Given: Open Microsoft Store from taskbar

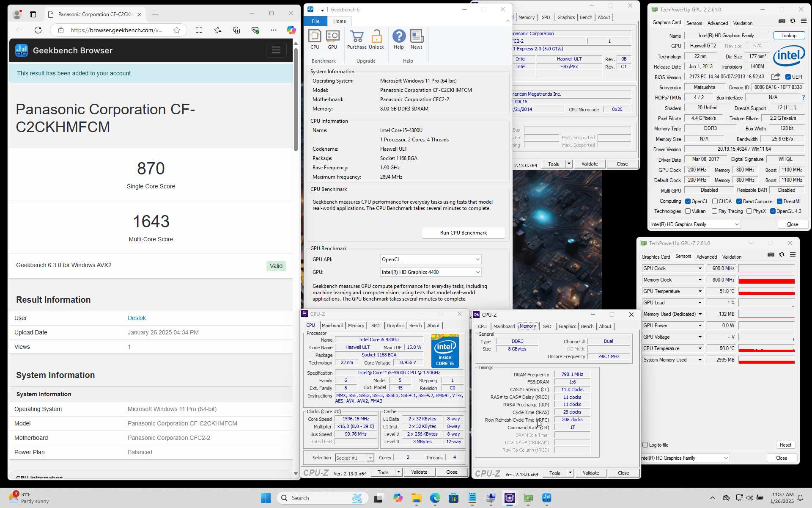Looking at the screenshot, I should pos(454,498).
